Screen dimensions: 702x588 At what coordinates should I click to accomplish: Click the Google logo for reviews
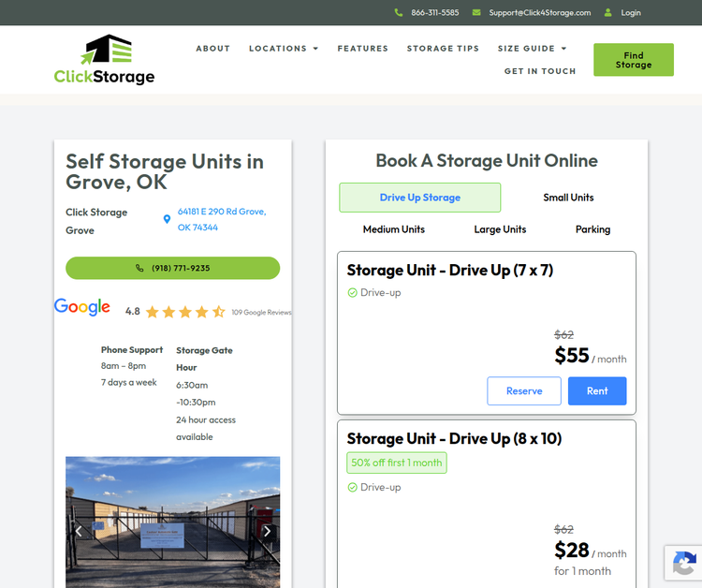(x=82, y=307)
